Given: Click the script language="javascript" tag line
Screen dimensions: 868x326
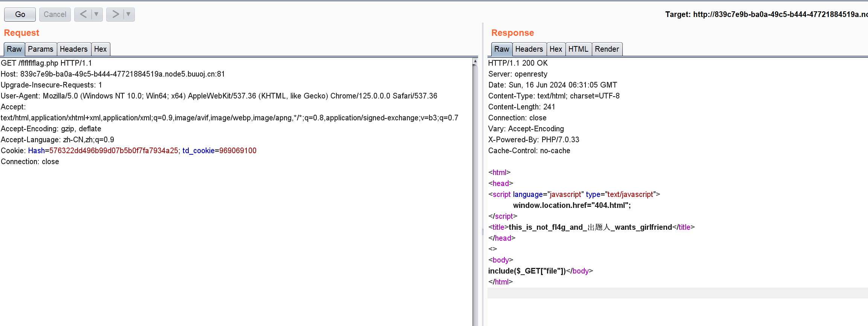Looking at the screenshot, I should pyautogui.click(x=574, y=194).
